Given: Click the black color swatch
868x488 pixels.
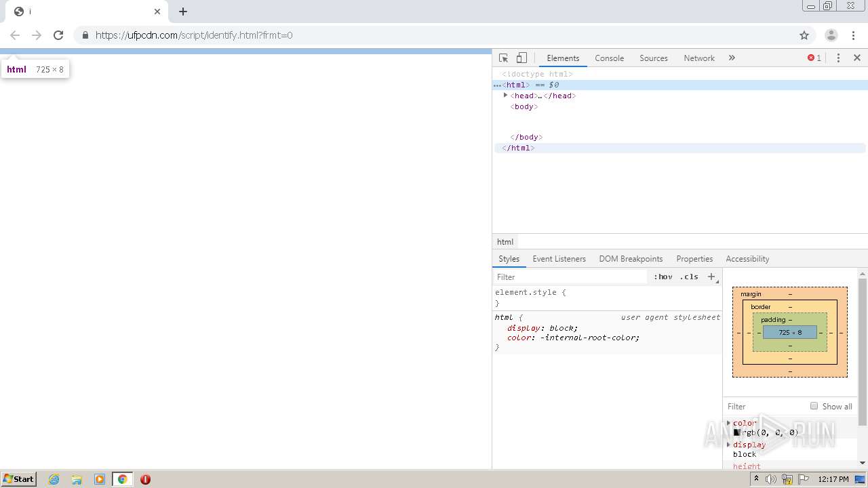Looking at the screenshot, I should [736, 432].
